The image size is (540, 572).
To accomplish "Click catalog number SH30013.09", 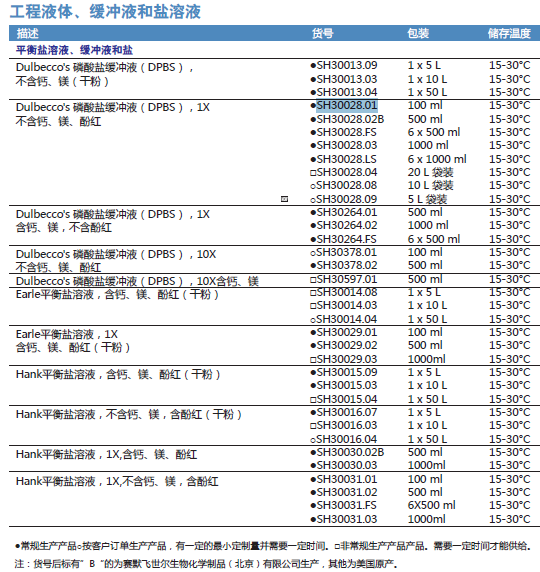I will click(347, 65).
